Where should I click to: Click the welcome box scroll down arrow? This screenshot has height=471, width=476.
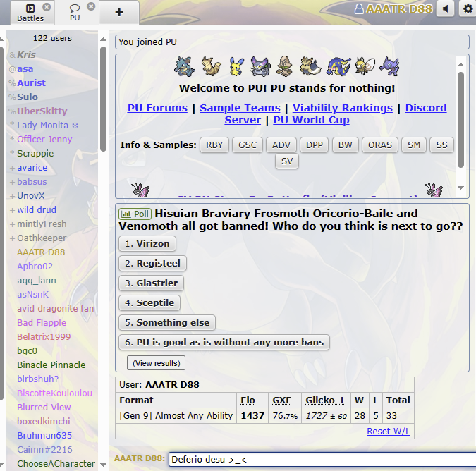pyautogui.click(x=460, y=188)
